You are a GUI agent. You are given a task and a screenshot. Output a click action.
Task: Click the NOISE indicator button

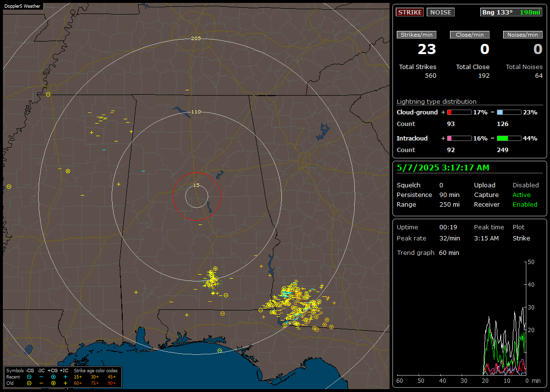tap(441, 12)
